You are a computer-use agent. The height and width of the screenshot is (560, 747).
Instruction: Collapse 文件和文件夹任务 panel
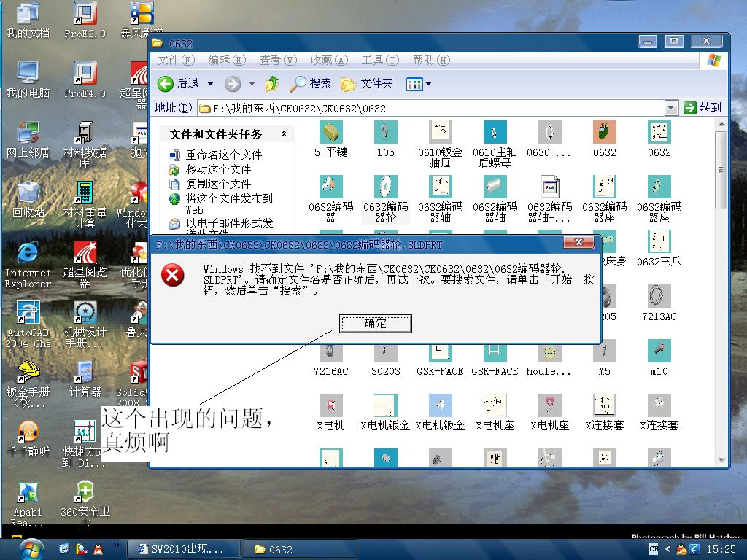(284, 134)
